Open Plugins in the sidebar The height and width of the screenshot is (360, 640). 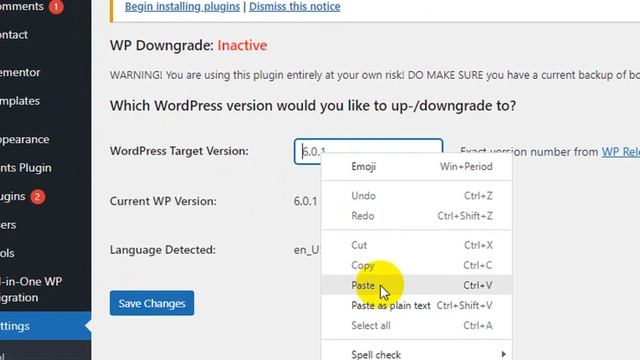pos(13,197)
